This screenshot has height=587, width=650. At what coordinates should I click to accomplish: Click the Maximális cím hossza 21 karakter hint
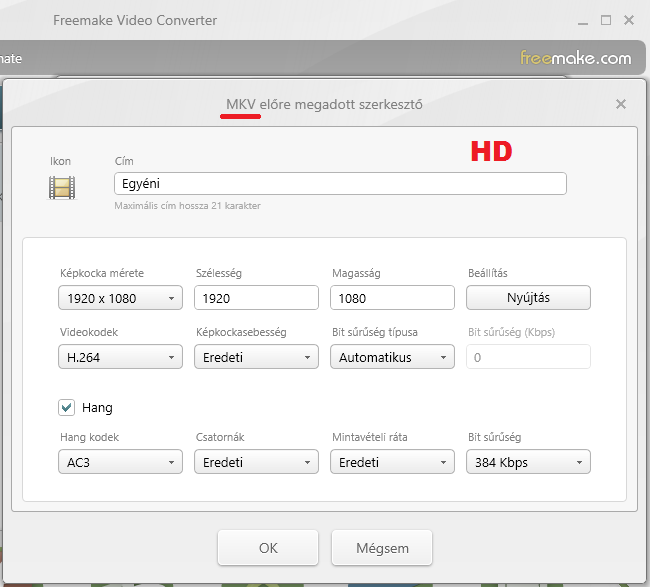click(x=187, y=206)
